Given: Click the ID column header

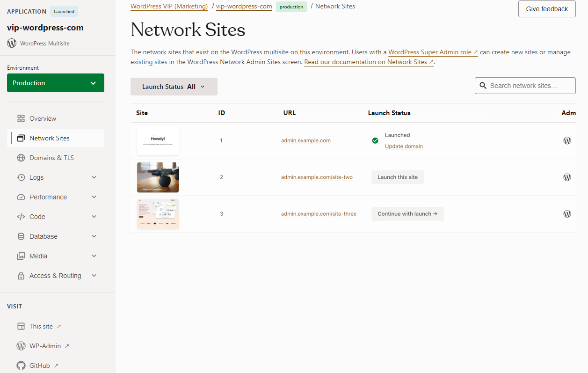Looking at the screenshot, I should click(222, 113).
